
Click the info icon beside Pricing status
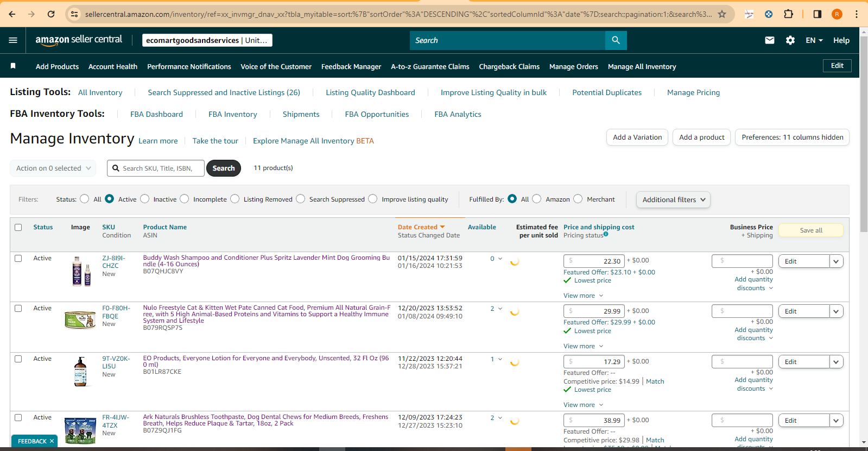click(x=606, y=234)
